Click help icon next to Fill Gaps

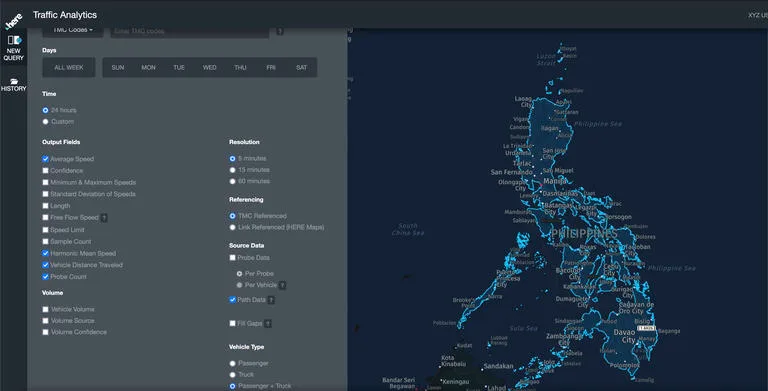[268, 323]
